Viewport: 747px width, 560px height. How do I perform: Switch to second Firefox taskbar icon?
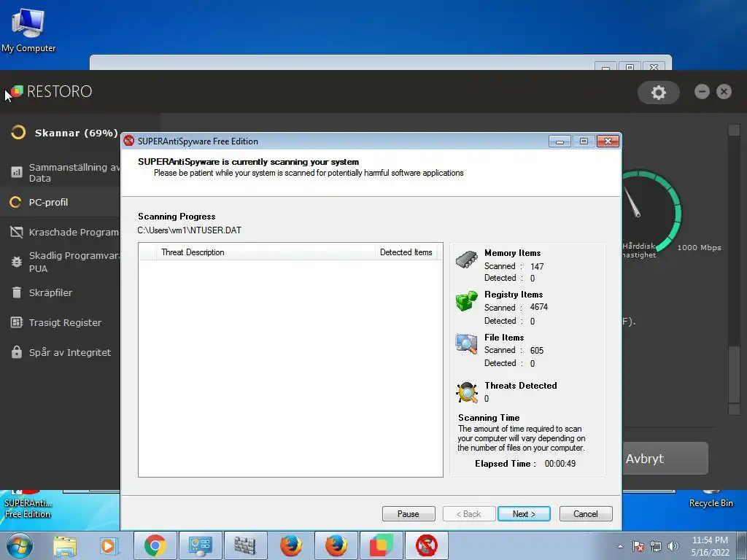pyautogui.click(x=336, y=545)
